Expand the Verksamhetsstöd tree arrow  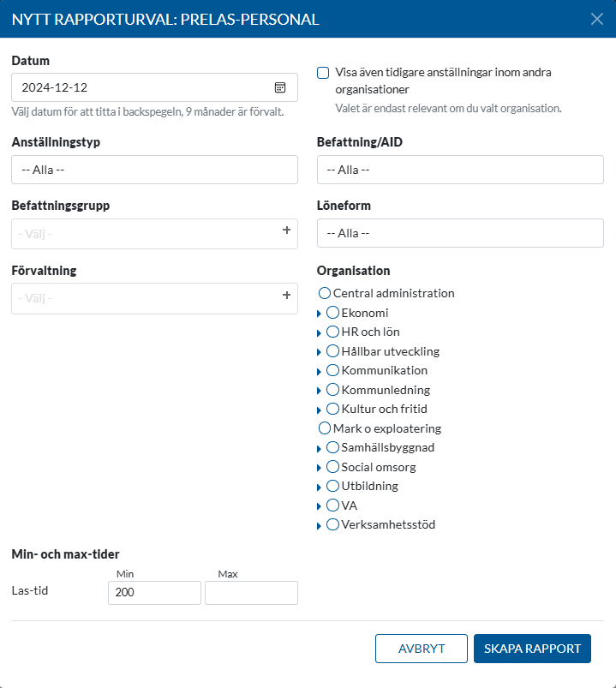[x=320, y=525]
